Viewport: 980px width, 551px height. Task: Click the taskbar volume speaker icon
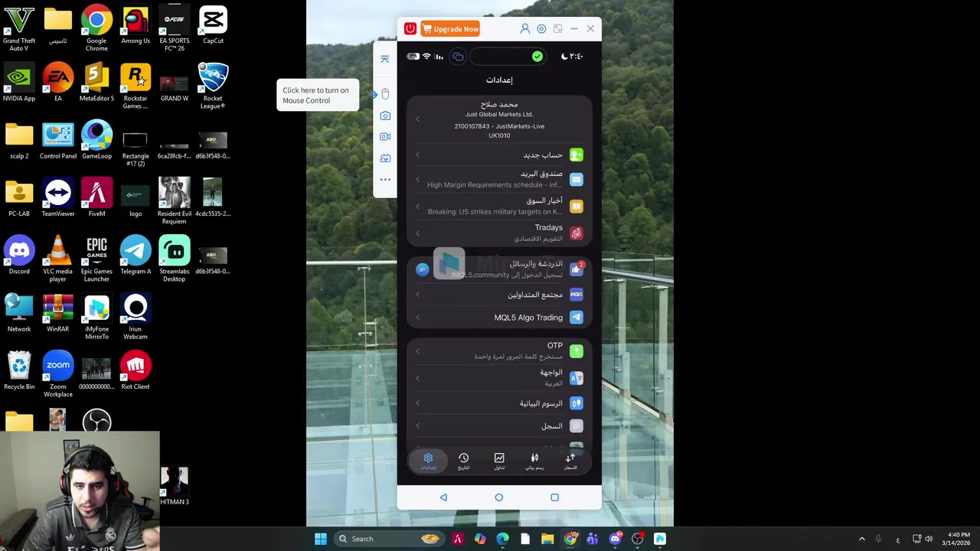(x=929, y=539)
